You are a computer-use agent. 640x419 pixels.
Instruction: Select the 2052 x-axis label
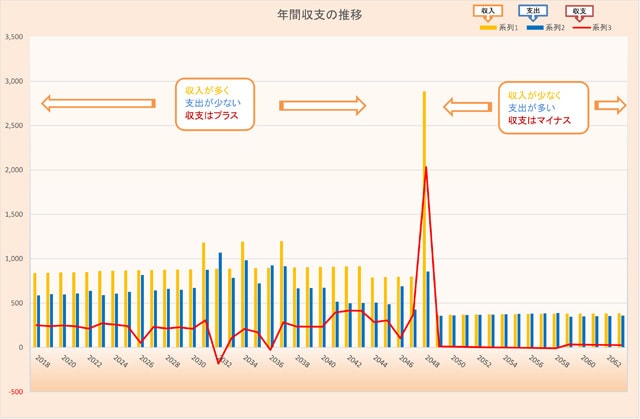point(484,361)
